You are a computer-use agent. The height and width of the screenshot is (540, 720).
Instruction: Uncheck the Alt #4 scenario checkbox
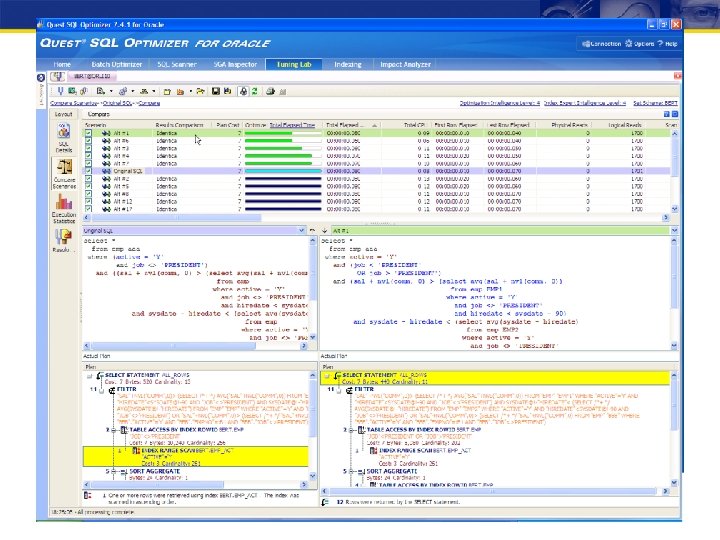[x=88, y=156]
